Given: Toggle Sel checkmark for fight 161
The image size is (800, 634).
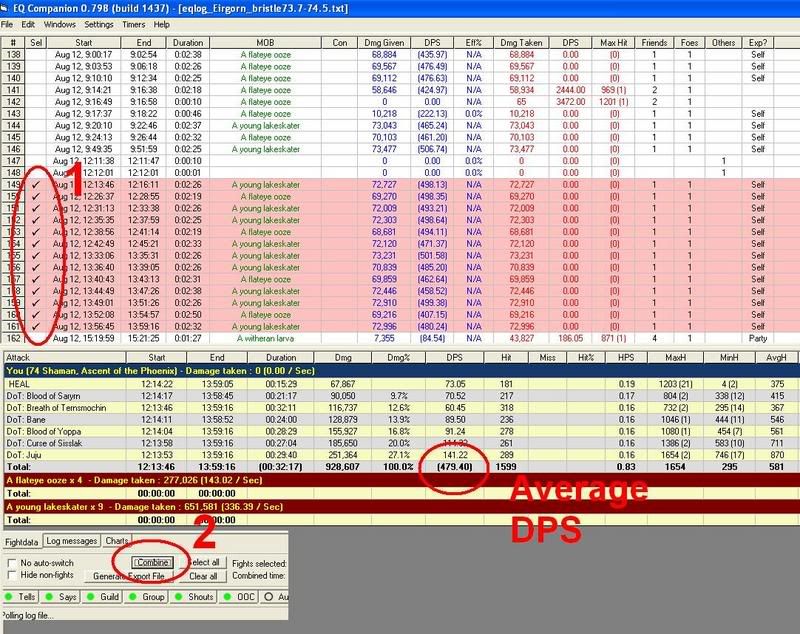Looking at the screenshot, I should coord(36,326).
